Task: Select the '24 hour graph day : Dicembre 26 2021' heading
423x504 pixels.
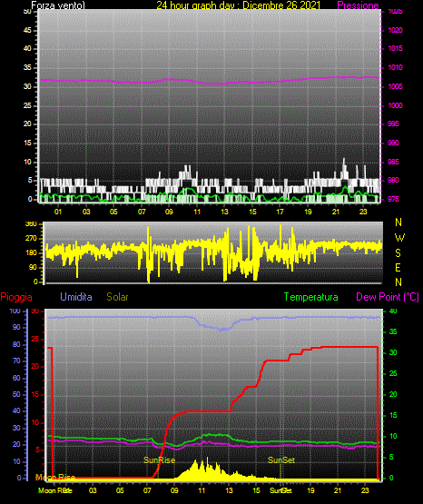Action: 239,5
